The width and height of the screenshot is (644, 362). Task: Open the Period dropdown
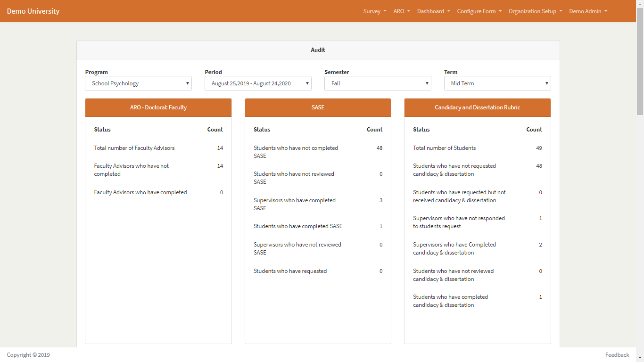258,83
